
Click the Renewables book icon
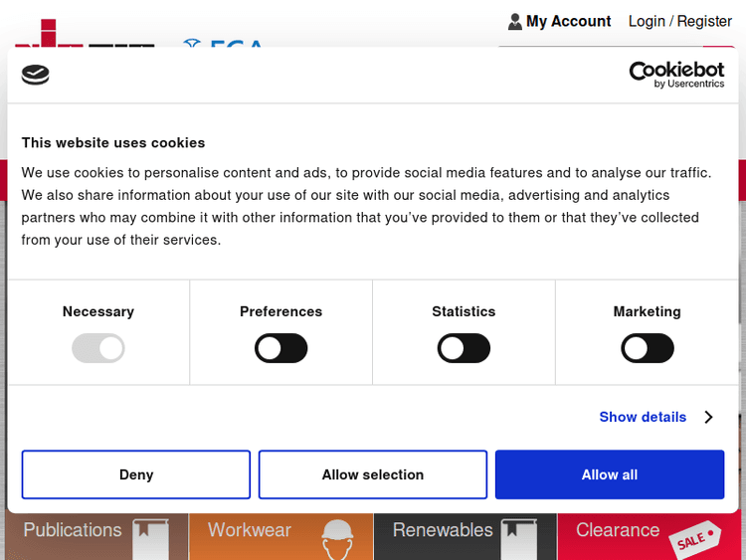518,535
